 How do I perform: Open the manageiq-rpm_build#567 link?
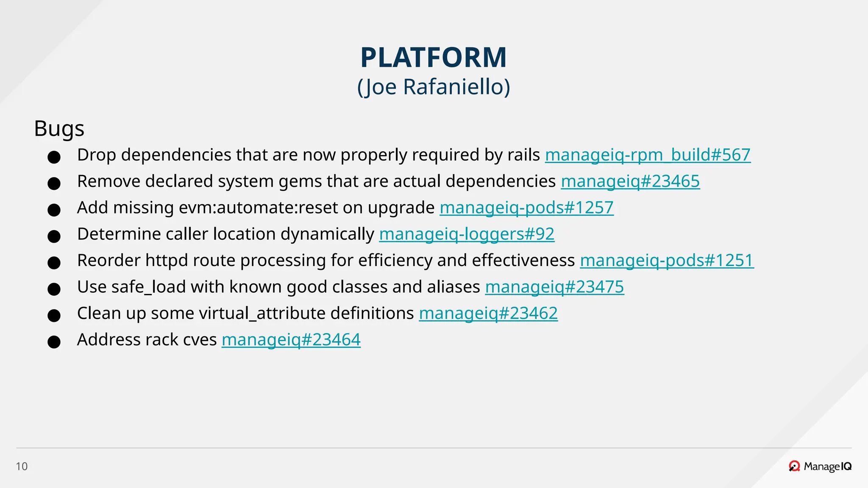point(648,155)
